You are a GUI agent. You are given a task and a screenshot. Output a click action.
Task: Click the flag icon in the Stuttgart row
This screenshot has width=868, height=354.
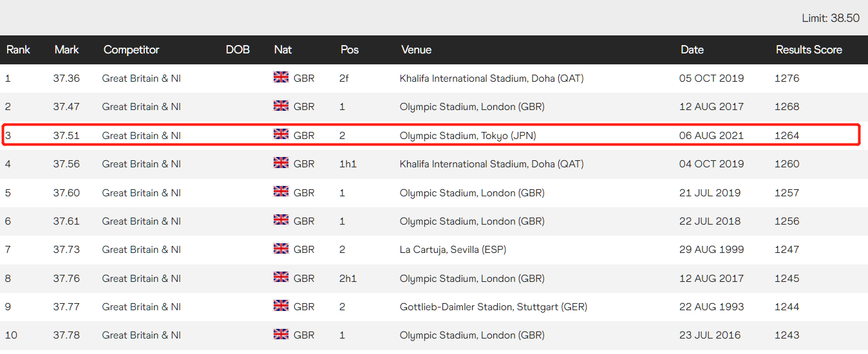(281, 306)
